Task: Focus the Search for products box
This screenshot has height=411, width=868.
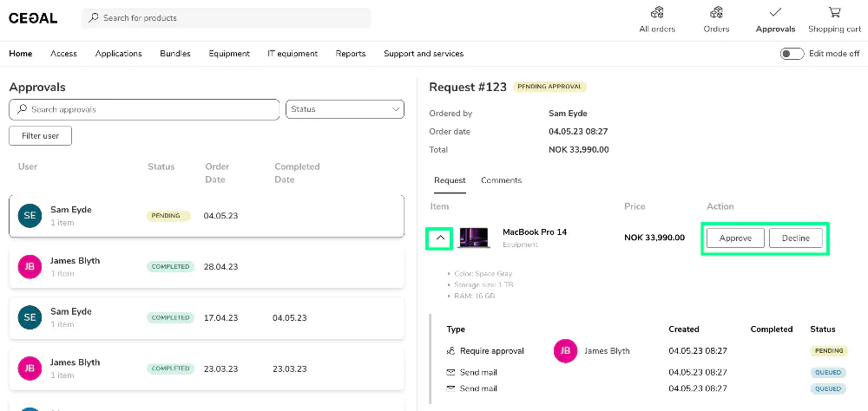Action: [x=227, y=18]
